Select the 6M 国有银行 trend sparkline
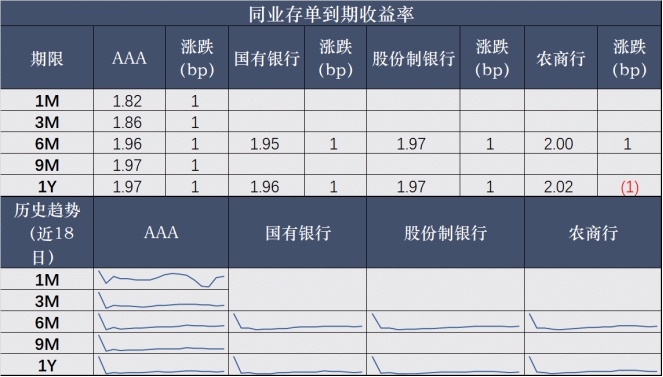The width and height of the screenshot is (663, 377). [298, 322]
